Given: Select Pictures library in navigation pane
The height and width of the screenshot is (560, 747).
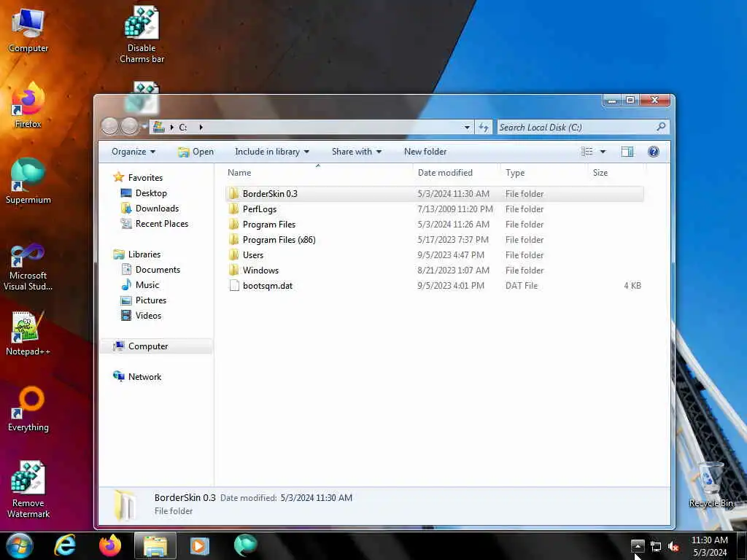Looking at the screenshot, I should 150,300.
